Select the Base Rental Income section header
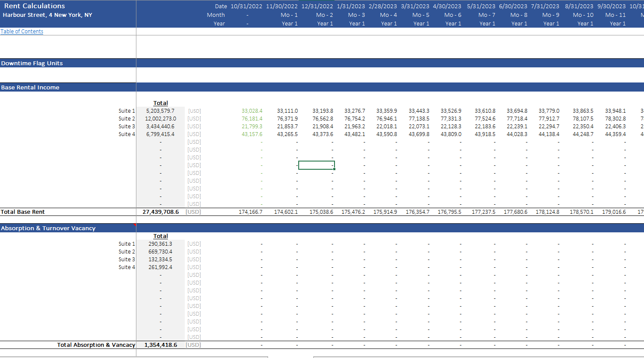Screen dimensions: 644x358 (x=30, y=87)
